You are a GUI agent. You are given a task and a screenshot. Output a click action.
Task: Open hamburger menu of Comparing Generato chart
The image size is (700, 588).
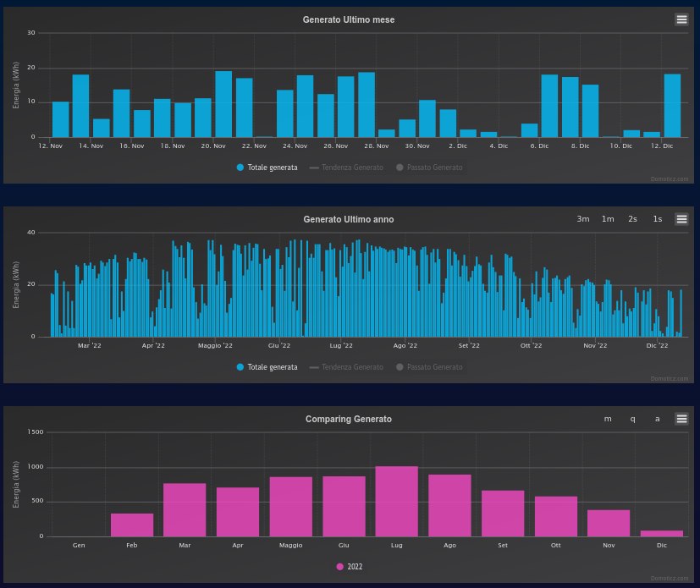(x=681, y=419)
